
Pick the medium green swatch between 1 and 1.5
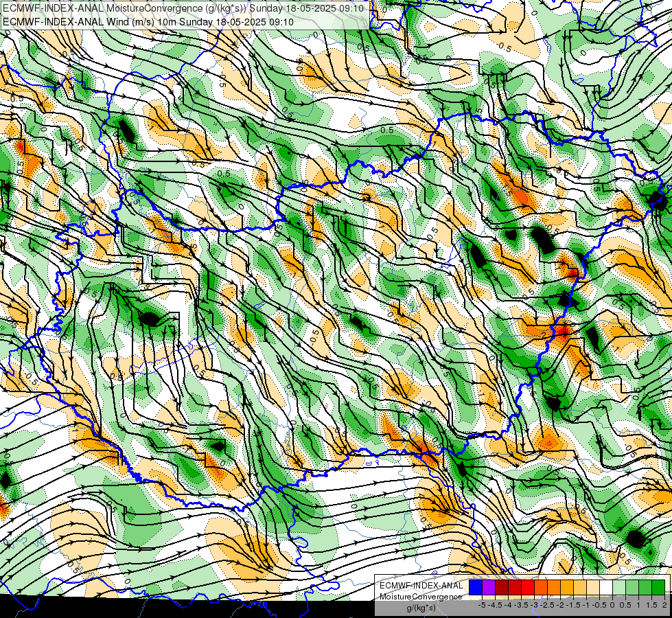click(x=645, y=587)
